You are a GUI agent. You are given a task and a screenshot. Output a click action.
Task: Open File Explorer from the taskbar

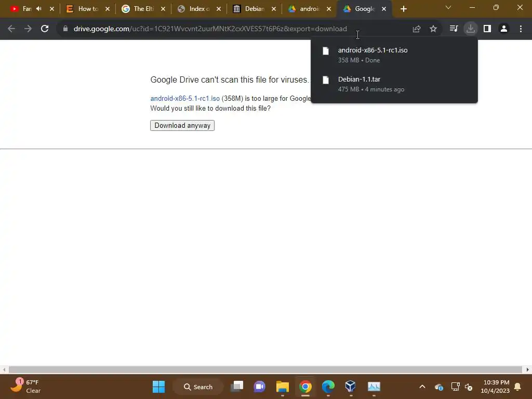pyautogui.click(x=282, y=387)
